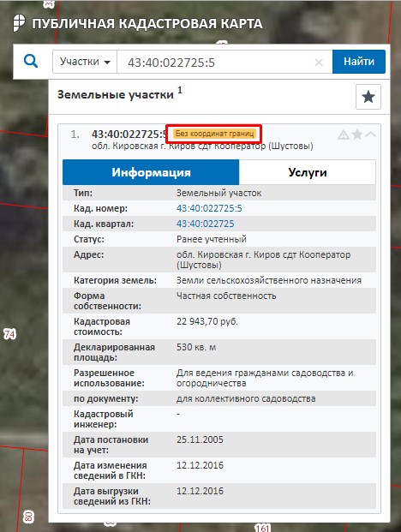Add parcel to favorites with small star

point(357,134)
